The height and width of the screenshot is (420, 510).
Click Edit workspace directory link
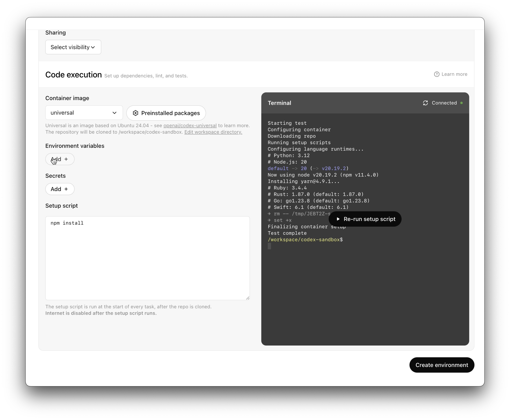[x=213, y=132]
